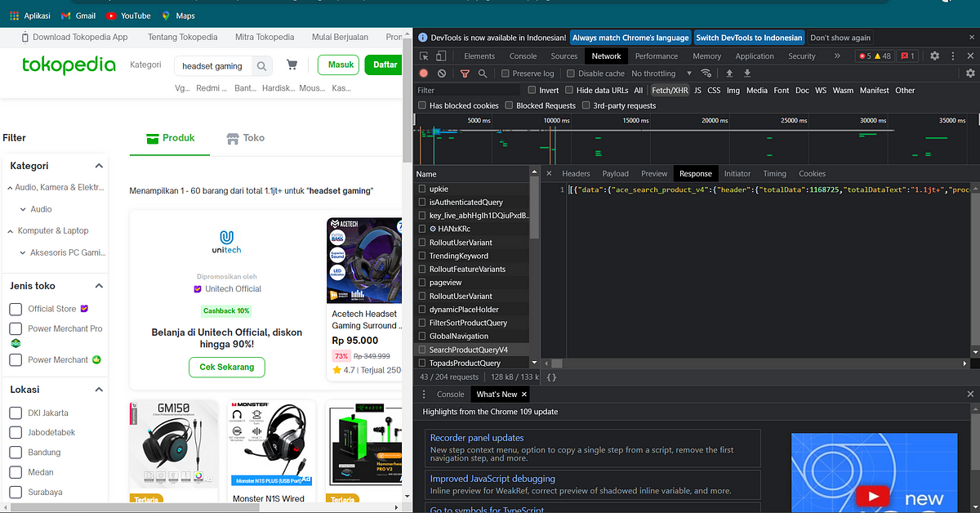Open the Acetech headset product thumbnail

363,260
